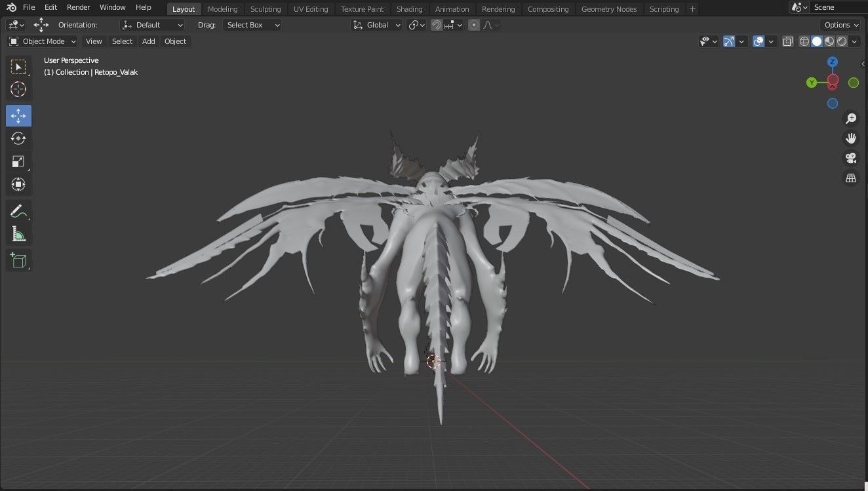Viewport: 868px width, 491px height.
Task: Switch to the Shading workspace tab
Action: tap(409, 9)
